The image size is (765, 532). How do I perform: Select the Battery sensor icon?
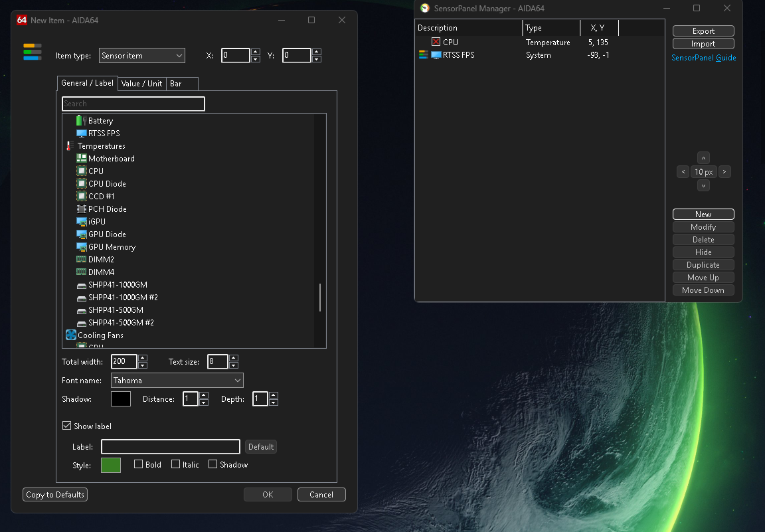click(81, 121)
